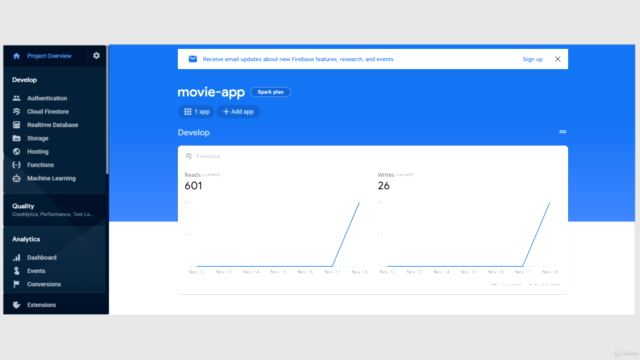Click the Hosting globe icon
This screenshot has width=640, height=360.
[16, 151]
